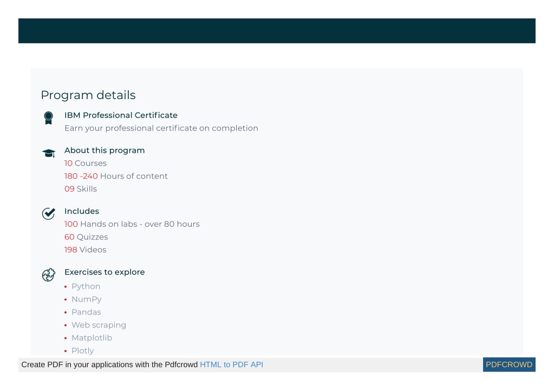Viewport: 554px width, 392px height.
Task: Click the '198 Videos' line
Action: [x=85, y=250]
